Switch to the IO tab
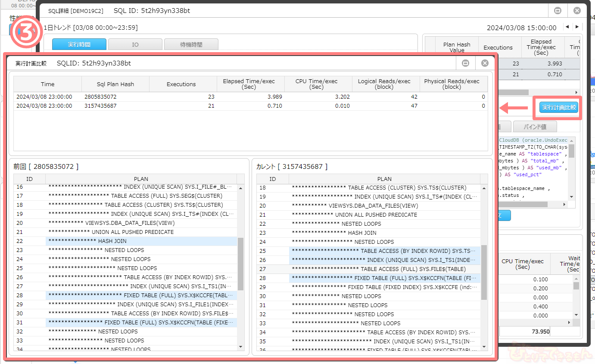Screen dimensions: 595x364 click(135, 44)
